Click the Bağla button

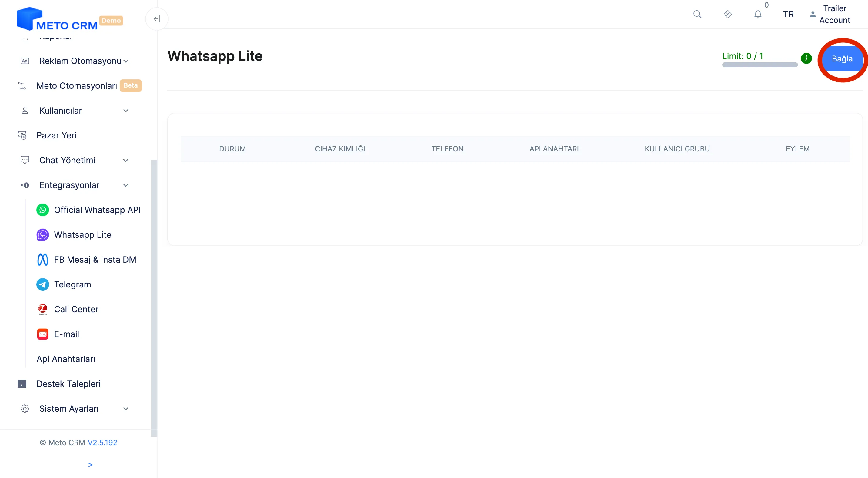[842, 58]
